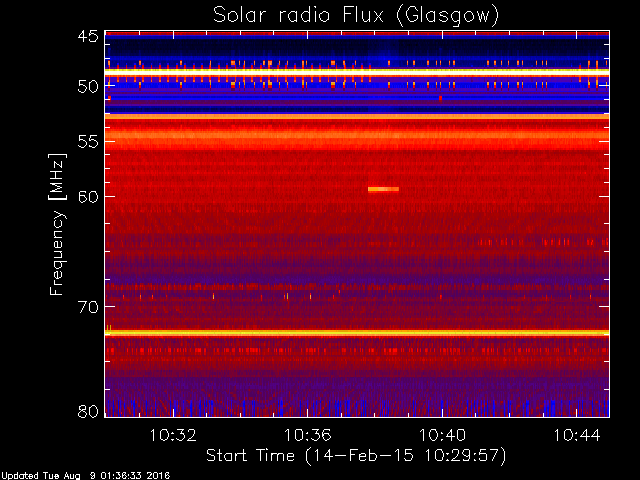Click the broad orange band near 54 MHz
The width and height of the screenshot is (640, 480).
point(357,135)
